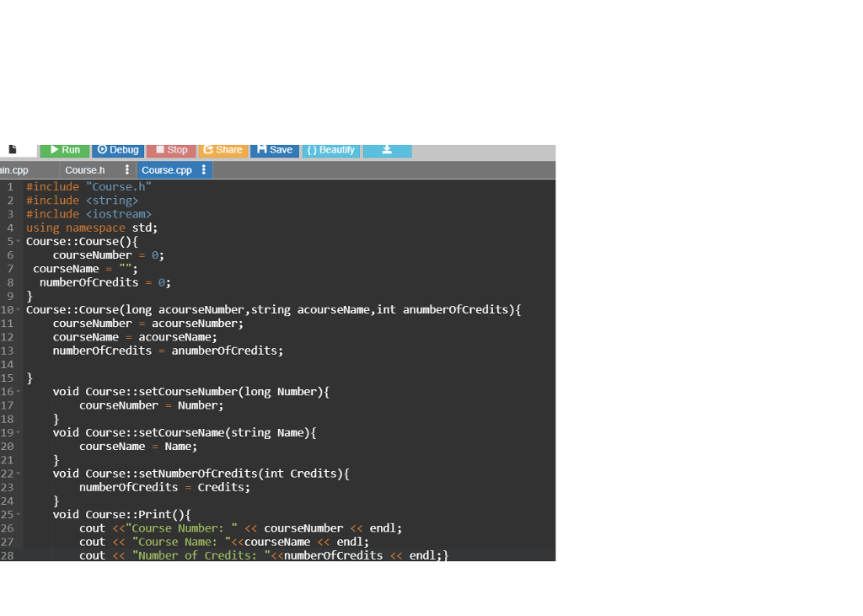Click the '#include <string>' line
The width and height of the screenshot is (863, 616).
click(x=82, y=201)
